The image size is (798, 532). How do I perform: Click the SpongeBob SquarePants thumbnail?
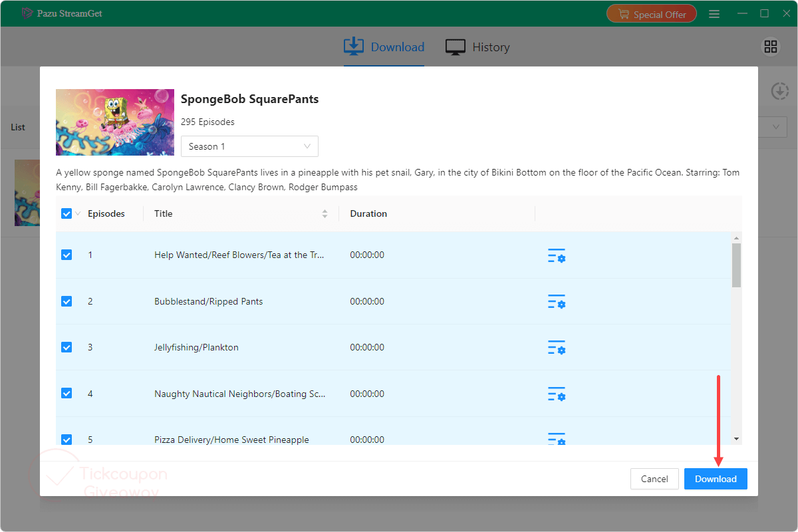[x=115, y=122]
